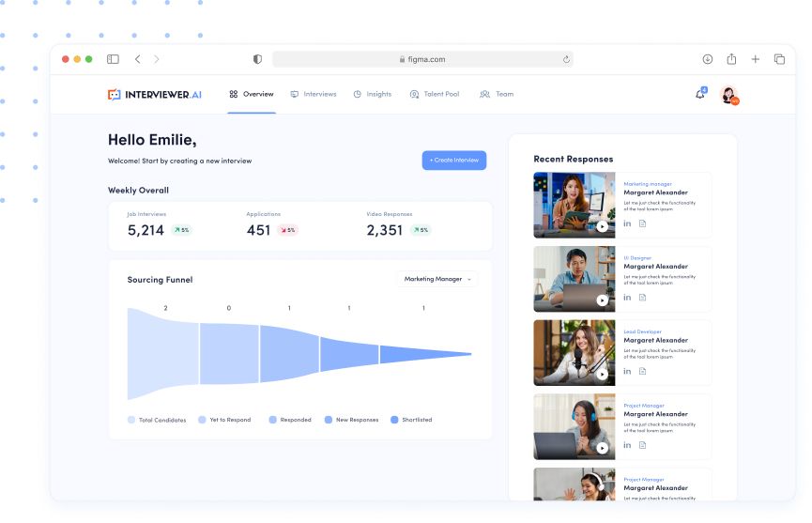Switch to the Insights tab
The height and width of the screenshot is (523, 812).
[x=372, y=94]
